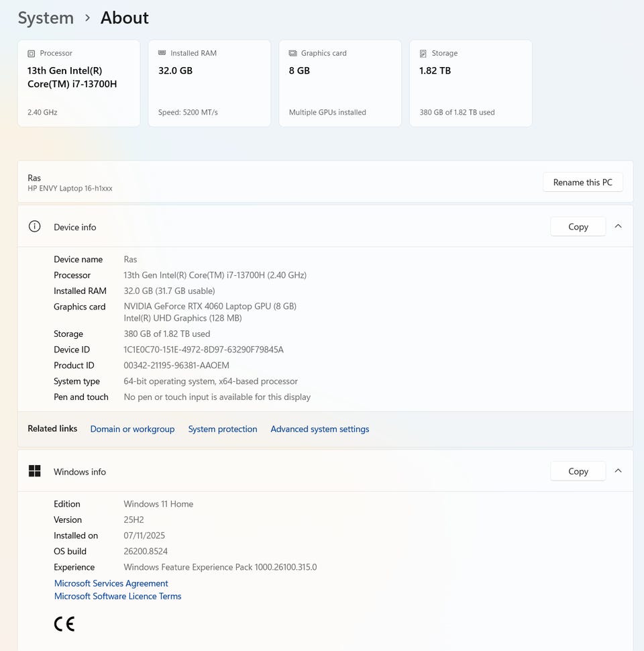This screenshot has height=651, width=644.
Task: Copy the Device info details
Action: tap(578, 227)
